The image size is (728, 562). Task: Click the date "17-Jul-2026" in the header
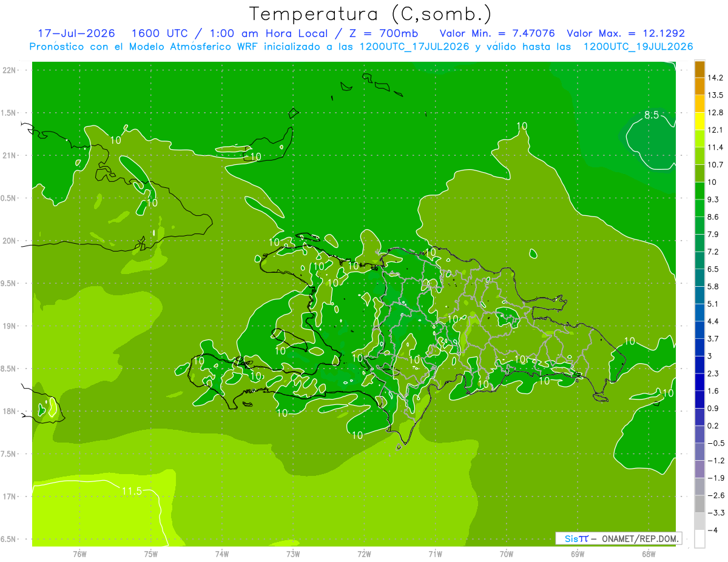pos(76,33)
